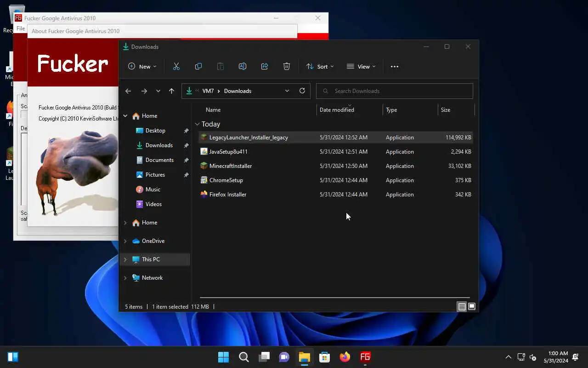
Task: Select the JavaSetup8u411 file name
Action: click(x=228, y=151)
